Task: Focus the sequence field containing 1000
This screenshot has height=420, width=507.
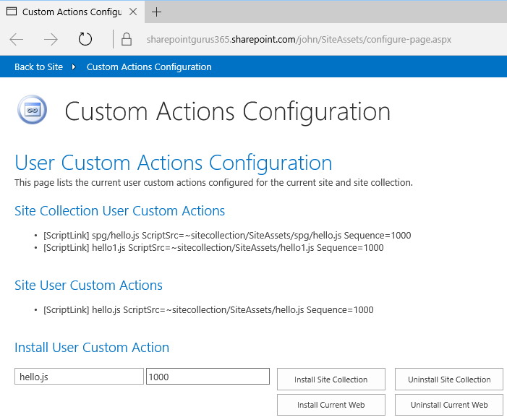Action: point(208,377)
